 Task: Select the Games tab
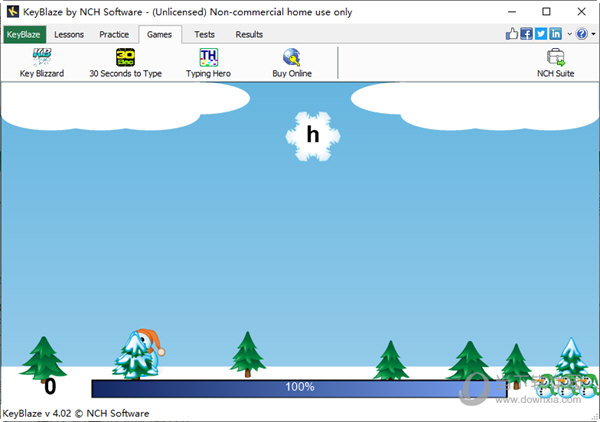point(160,34)
